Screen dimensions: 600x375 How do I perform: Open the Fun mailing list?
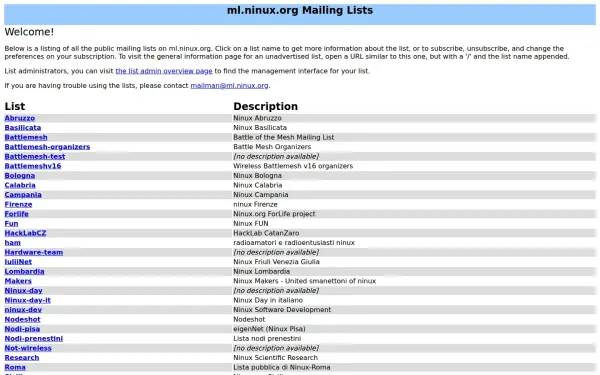(x=11, y=223)
